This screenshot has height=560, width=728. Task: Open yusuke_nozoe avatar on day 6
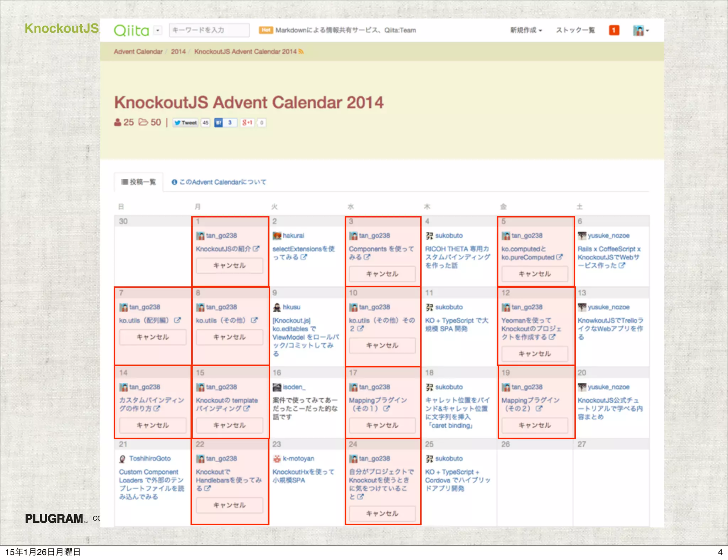point(582,236)
